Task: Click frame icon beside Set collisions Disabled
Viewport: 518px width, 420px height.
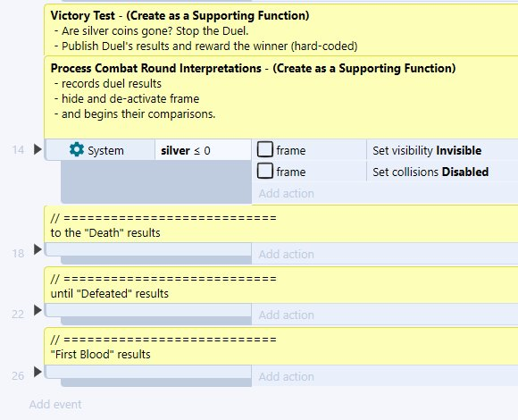Action: (265, 172)
